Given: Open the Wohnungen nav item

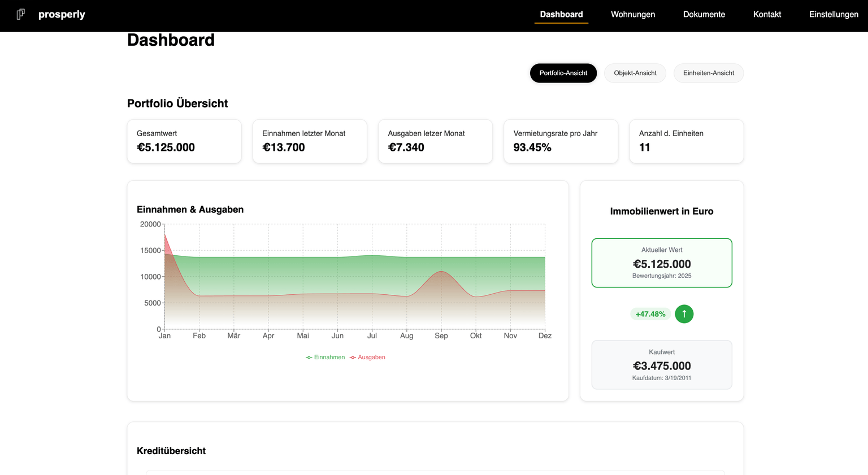Looking at the screenshot, I should [x=633, y=15].
